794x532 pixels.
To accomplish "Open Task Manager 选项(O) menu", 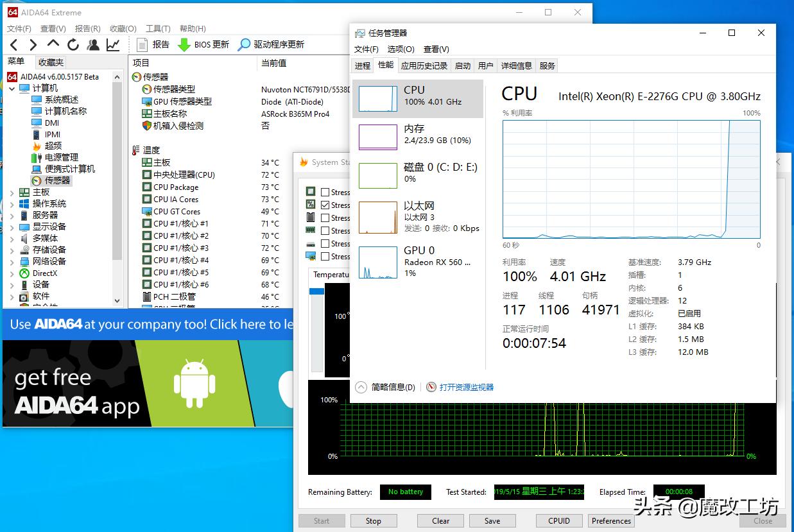I will pos(401,49).
